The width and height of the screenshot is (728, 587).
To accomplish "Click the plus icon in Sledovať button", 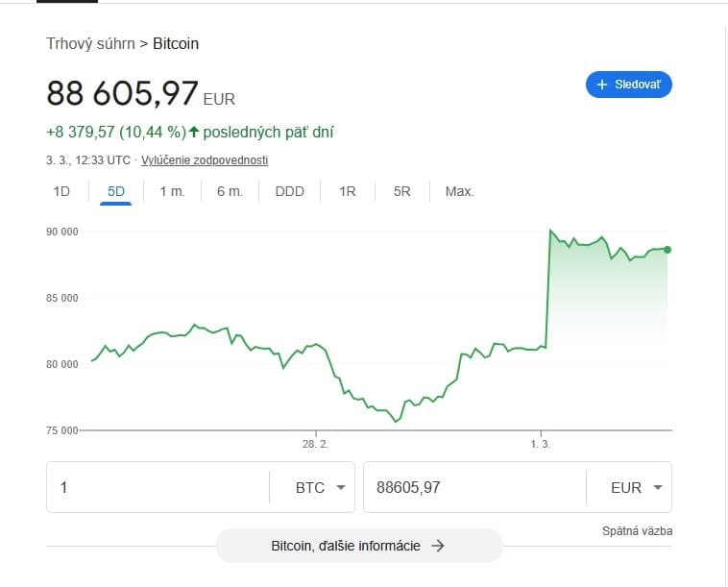I will coord(602,85).
